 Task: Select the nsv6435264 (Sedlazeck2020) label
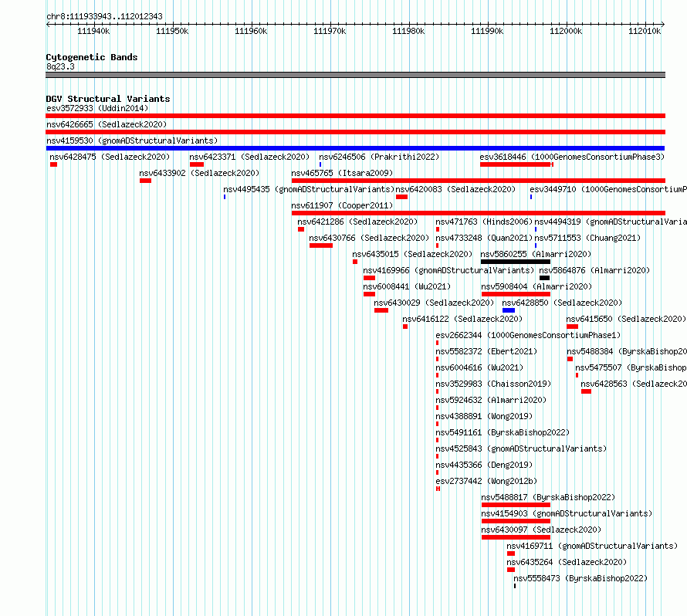567,562
